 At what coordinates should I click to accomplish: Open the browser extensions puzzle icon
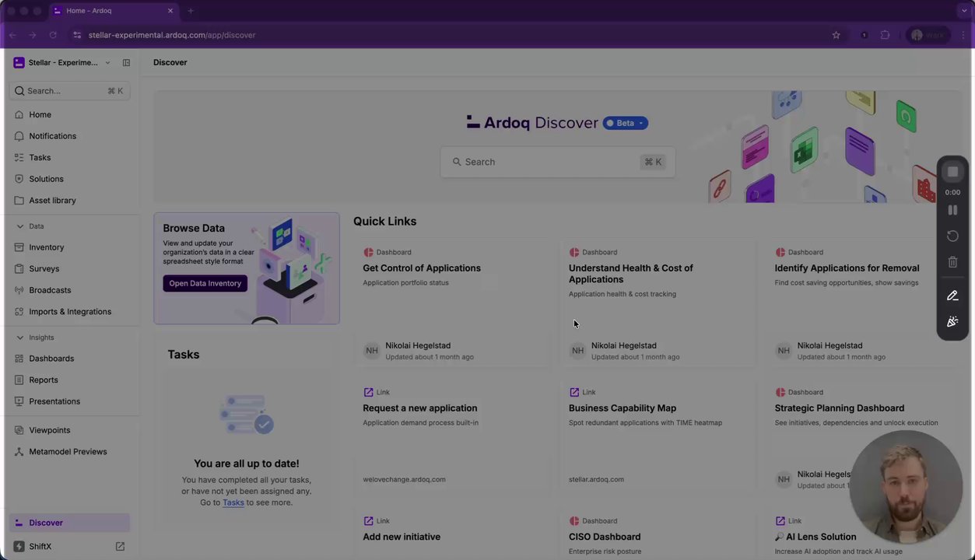(x=885, y=35)
